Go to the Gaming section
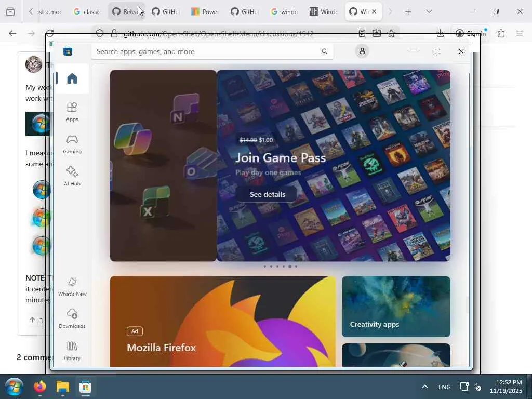This screenshot has height=399, width=532. (x=72, y=143)
